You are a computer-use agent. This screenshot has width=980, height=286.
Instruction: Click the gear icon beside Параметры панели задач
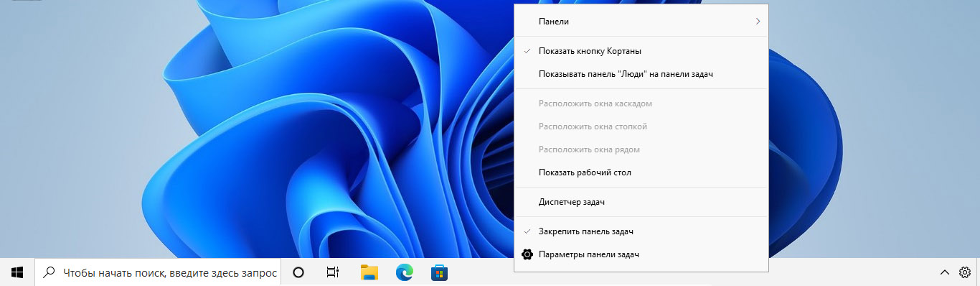(527, 254)
